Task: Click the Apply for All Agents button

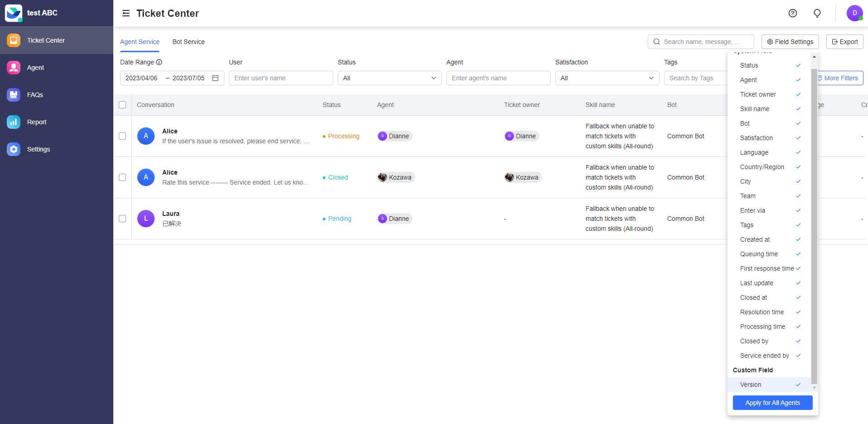Action: (772, 403)
